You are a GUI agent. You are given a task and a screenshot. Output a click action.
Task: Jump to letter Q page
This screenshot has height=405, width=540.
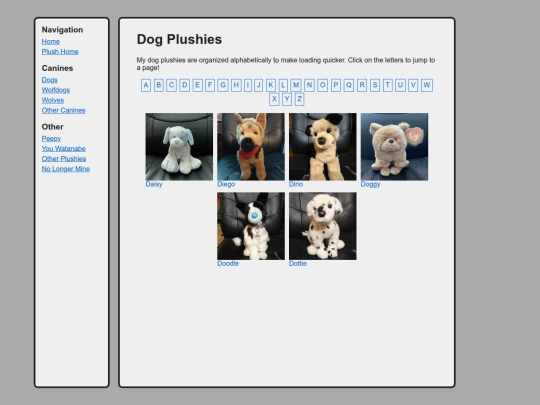pyautogui.click(x=349, y=85)
